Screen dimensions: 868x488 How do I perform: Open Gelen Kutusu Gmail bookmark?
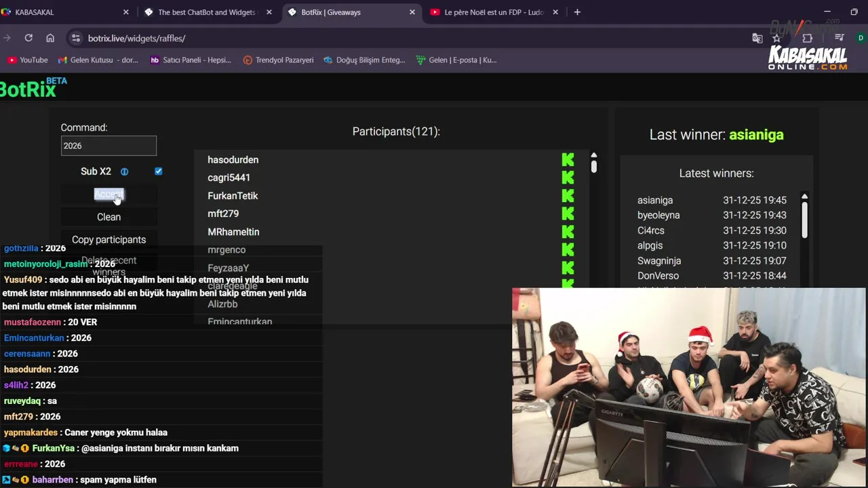[98, 60]
